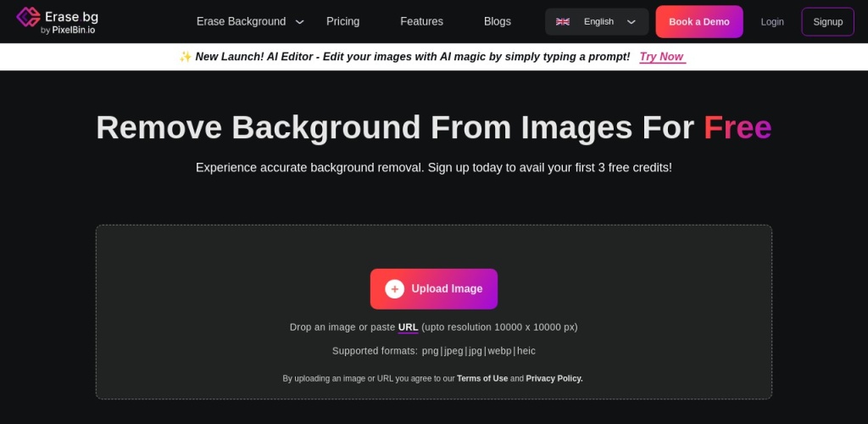Follow the Try Now link
Viewport: 868px width, 424px height.
pyautogui.click(x=661, y=57)
